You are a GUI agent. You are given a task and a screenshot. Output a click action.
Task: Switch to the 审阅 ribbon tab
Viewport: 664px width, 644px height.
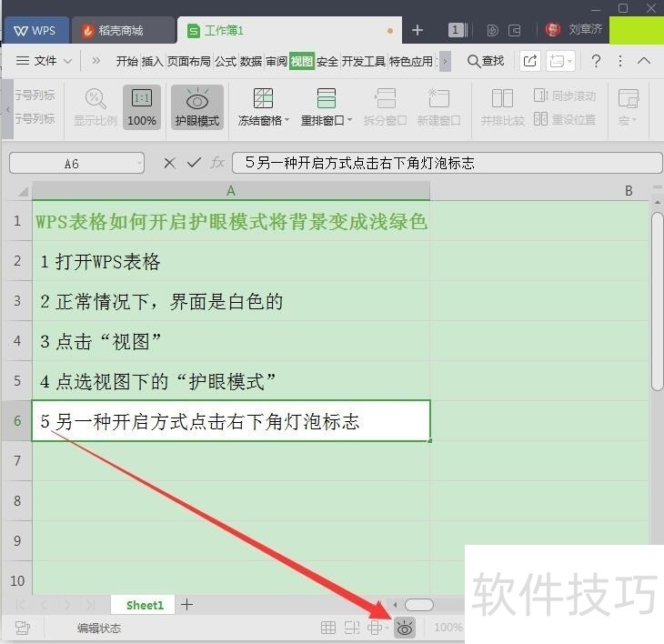pyautogui.click(x=277, y=61)
